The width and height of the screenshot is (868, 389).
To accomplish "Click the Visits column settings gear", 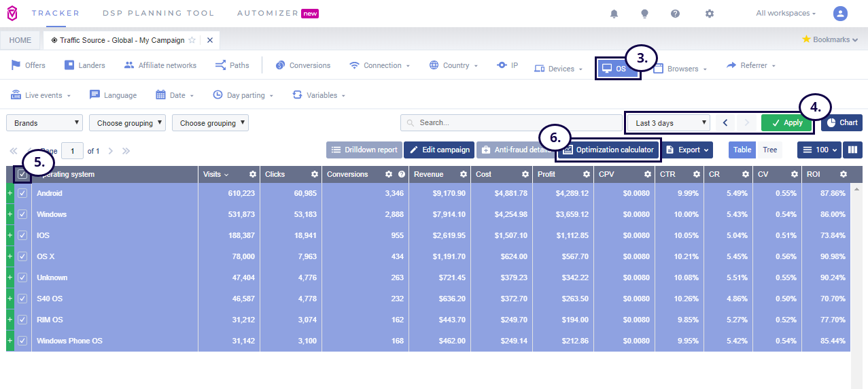I will [252, 175].
